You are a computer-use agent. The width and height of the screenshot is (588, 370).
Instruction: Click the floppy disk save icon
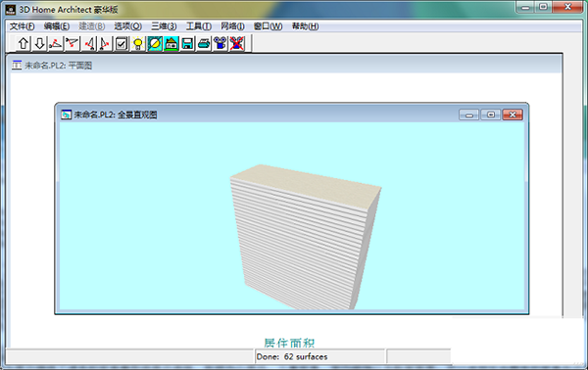(x=187, y=44)
